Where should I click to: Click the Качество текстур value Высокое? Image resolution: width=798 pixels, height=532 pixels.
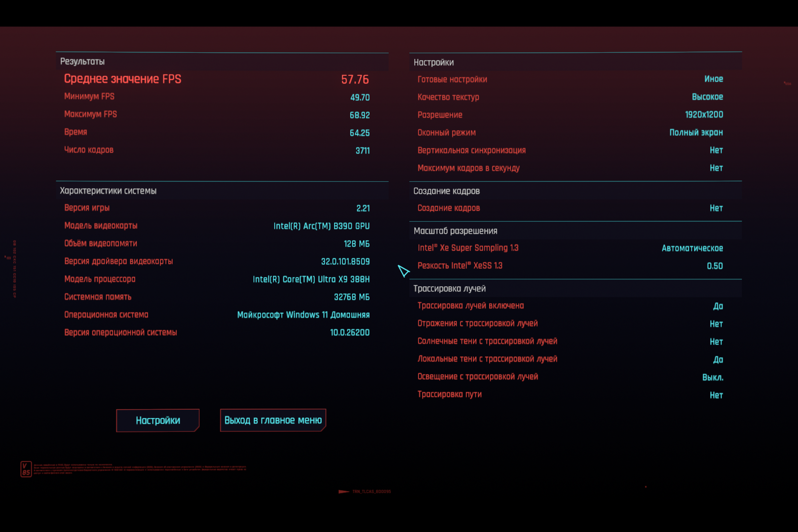707,97
